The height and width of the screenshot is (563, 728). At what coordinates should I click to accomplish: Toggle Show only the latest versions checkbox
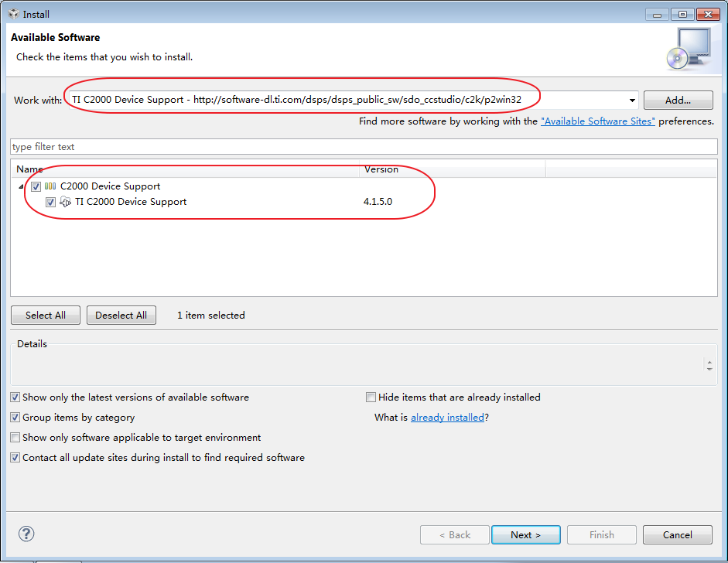(x=15, y=398)
